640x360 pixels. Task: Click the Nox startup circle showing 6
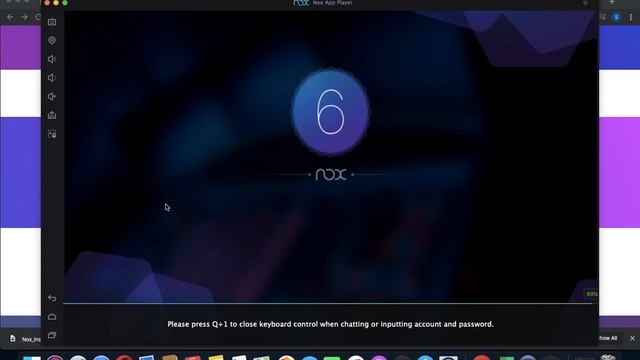coord(330,112)
